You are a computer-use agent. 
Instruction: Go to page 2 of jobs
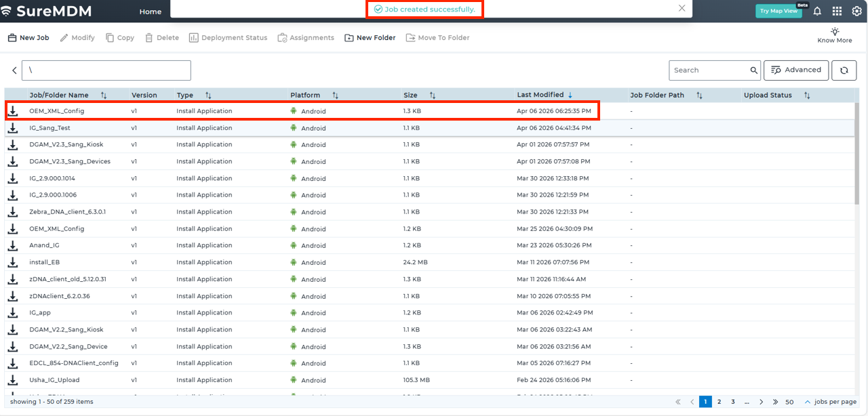coord(719,402)
